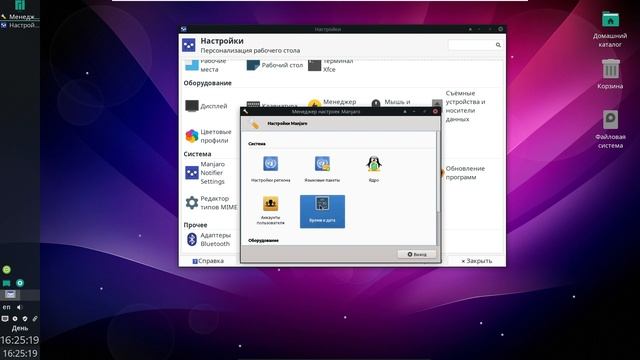Click the volume speaker tray icon
This screenshot has width=640, height=360.
[x=20, y=307]
